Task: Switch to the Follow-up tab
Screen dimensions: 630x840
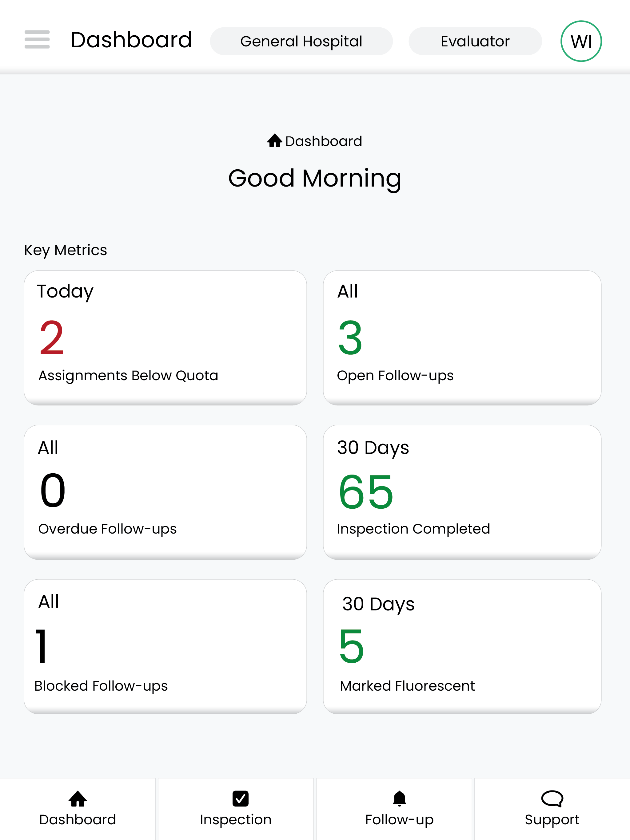Action: click(394, 809)
